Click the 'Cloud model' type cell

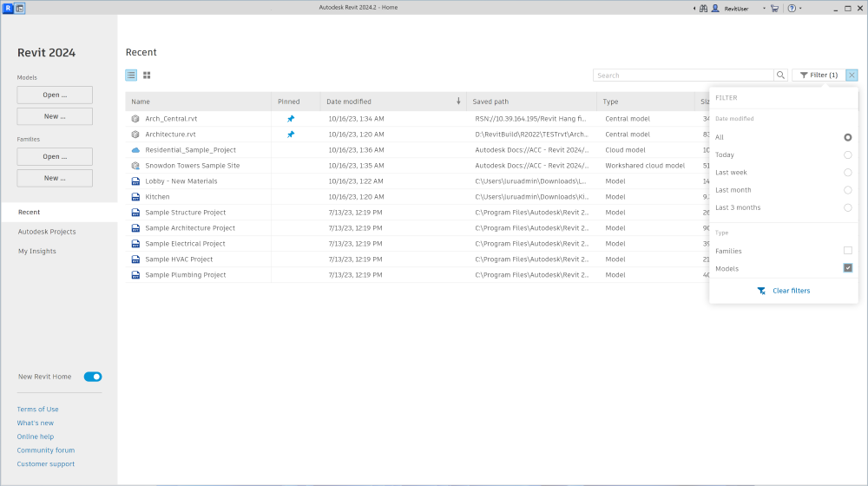pos(625,150)
